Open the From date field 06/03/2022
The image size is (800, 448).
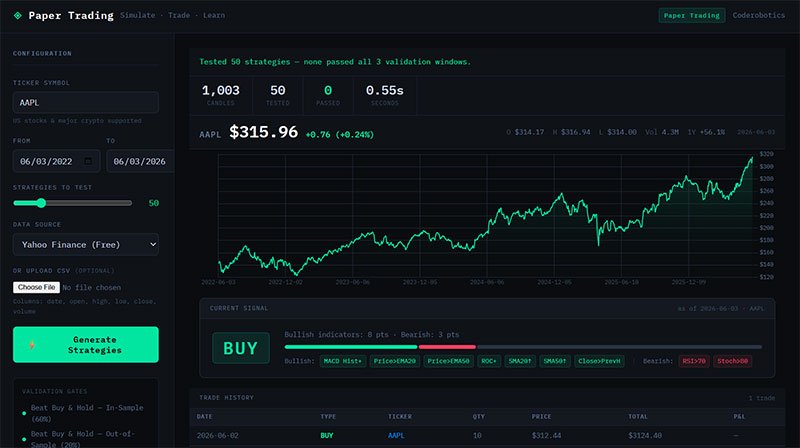(x=56, y=161)
